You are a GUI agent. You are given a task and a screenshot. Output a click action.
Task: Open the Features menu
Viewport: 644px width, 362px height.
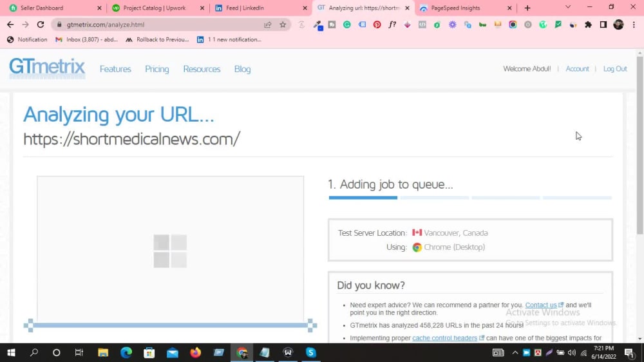point(115,69)
